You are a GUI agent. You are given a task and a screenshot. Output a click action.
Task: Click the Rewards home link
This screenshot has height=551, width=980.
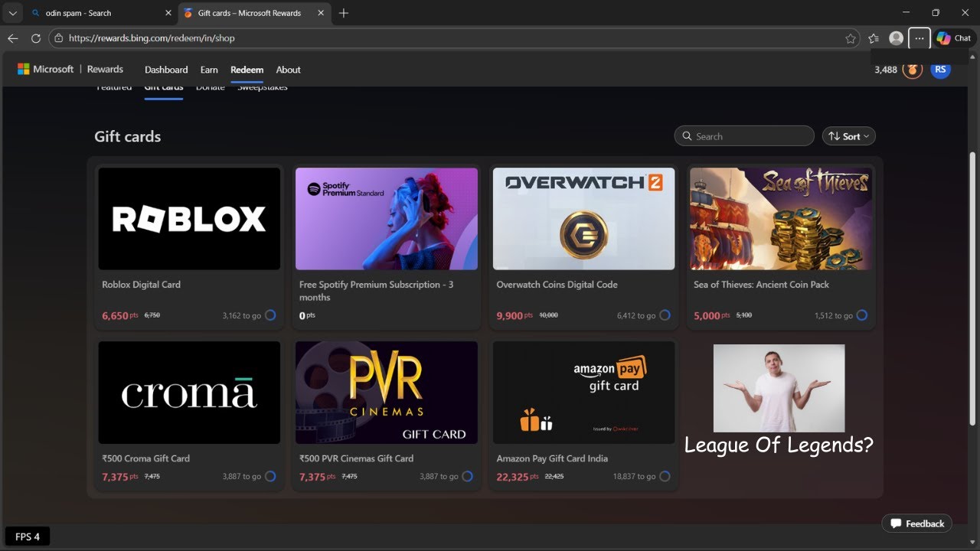[x=105, y=70]
